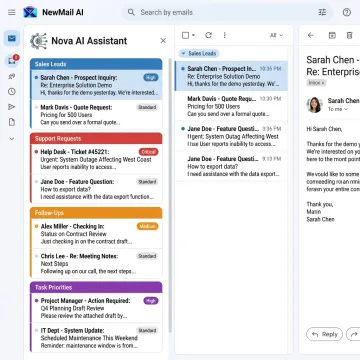360x360 pixels.
Task: Open Help Desk Ticket #45221 card
Action: pyautogui.click(x=96, y=159)
